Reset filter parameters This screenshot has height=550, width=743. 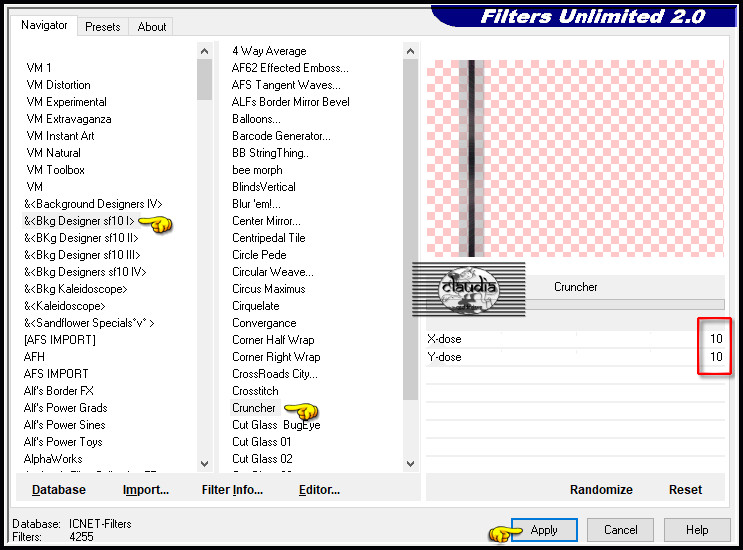point(685,489)
